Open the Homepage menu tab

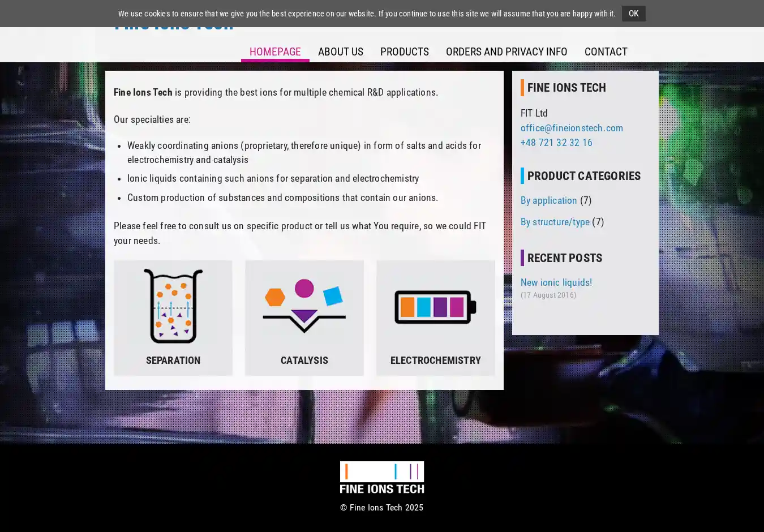click(x=275, y=52)
